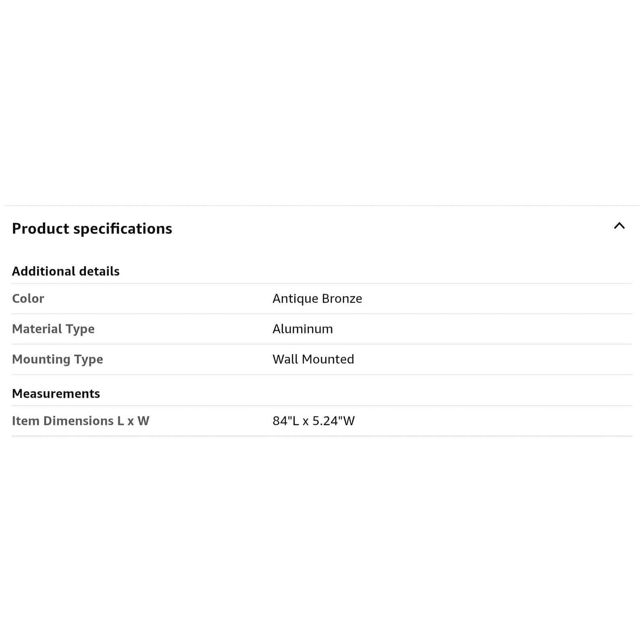Select the Antique Bronze value

coord(317,299)
